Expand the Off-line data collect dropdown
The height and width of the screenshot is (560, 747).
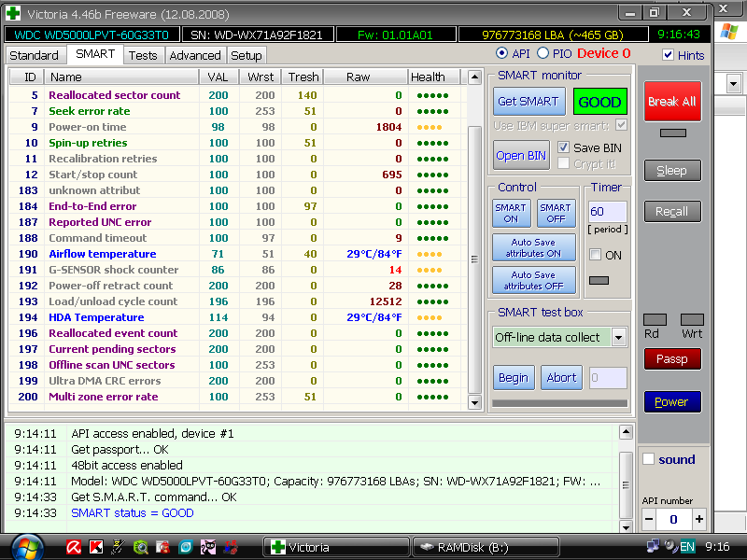pyautogui.click(x=618, y=338)
